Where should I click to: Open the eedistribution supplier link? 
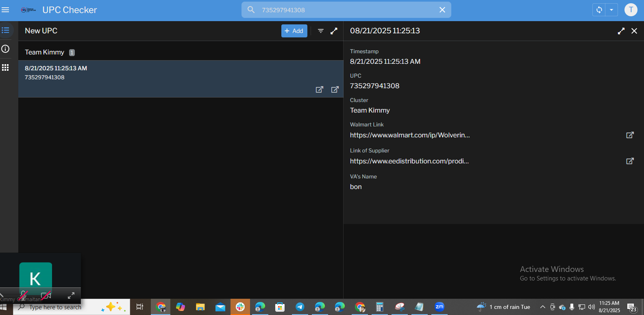pyautogui.click(x=630, y=161)
